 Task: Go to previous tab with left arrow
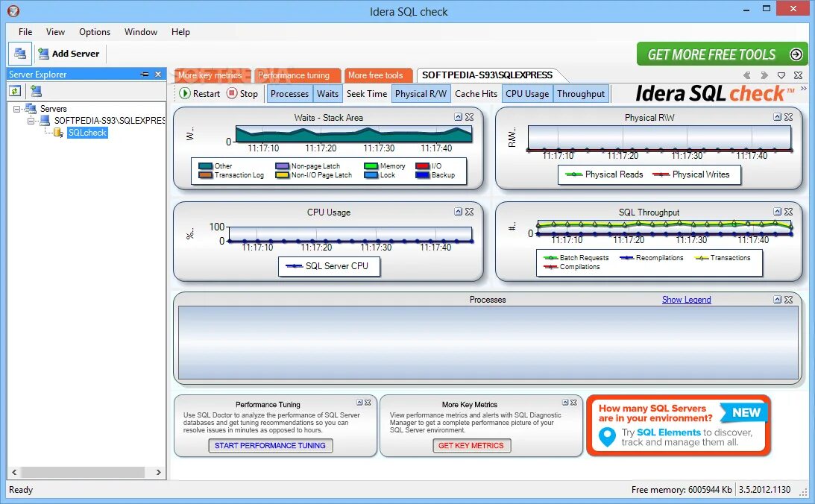(747, 75)
